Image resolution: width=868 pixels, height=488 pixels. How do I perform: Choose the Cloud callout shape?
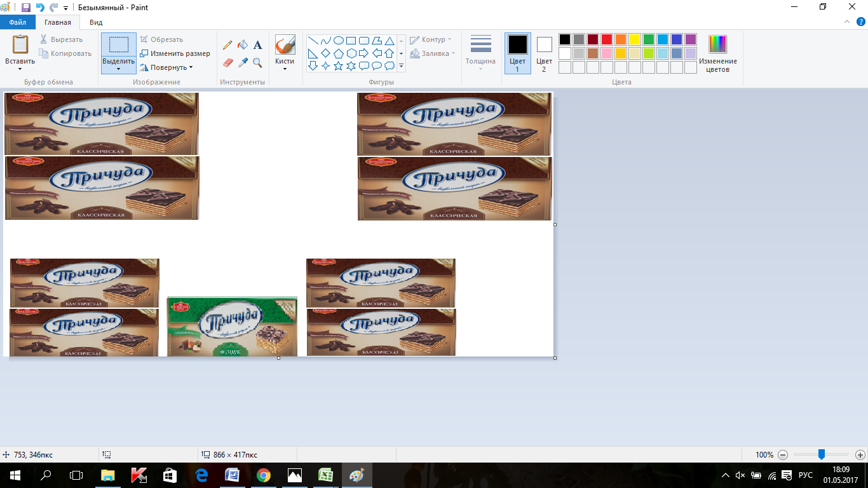pyautogui.click(x=390, y=65)
